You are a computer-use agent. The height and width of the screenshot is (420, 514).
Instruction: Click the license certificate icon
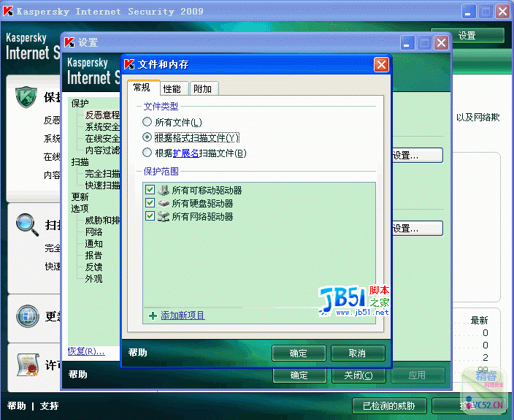point(28,365)
